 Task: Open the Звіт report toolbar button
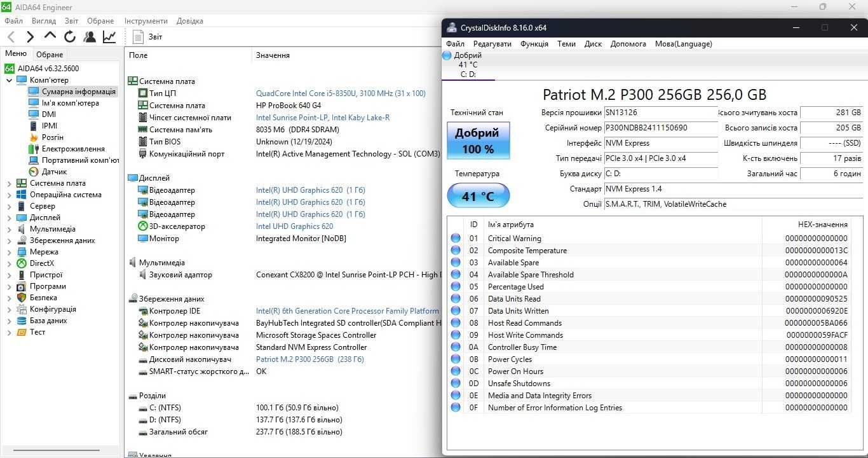[147, 37]
